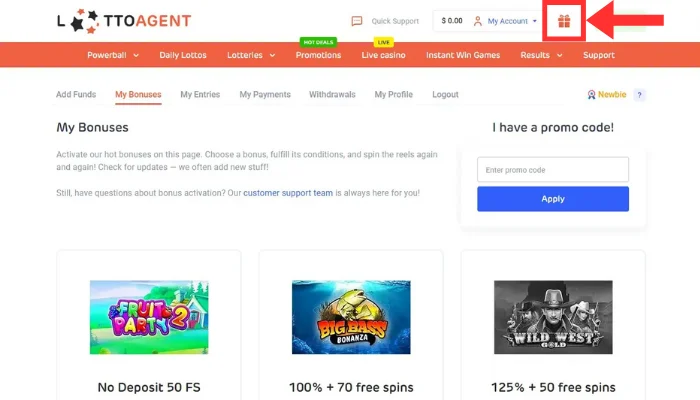700x400 pixels.
Task: Select the Big Bass Bonanza thumbnail
Action: [351, 317]
